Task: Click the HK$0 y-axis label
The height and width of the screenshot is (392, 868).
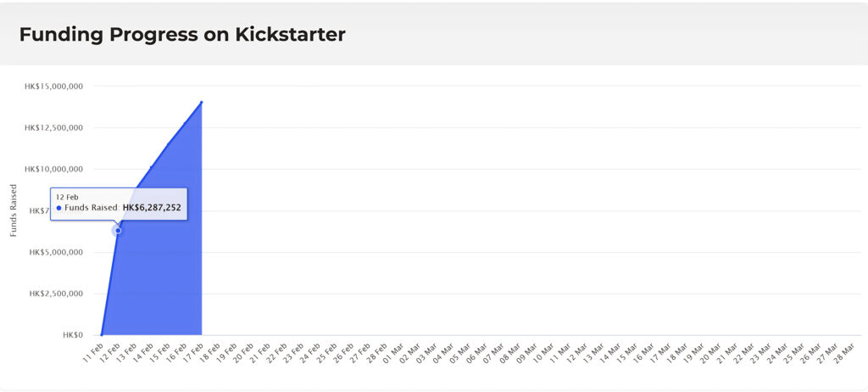Action: [72, 335]
